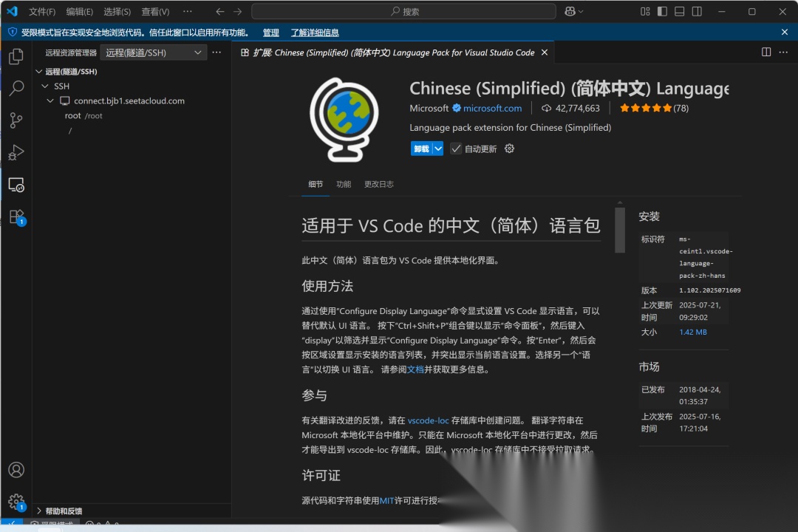Click the verified publisher badge
Viewport: 798px width, 532px height.
tap(457, 108)
